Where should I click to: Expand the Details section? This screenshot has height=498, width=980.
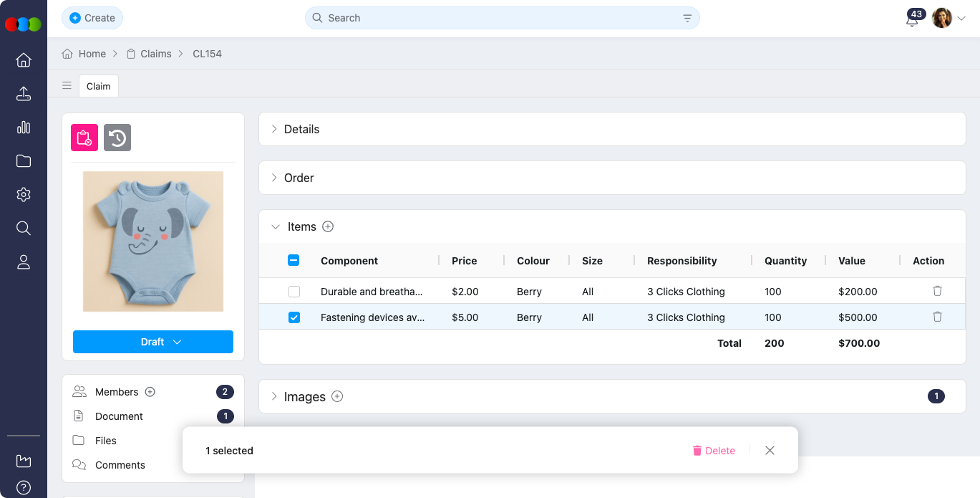point(301,129)
